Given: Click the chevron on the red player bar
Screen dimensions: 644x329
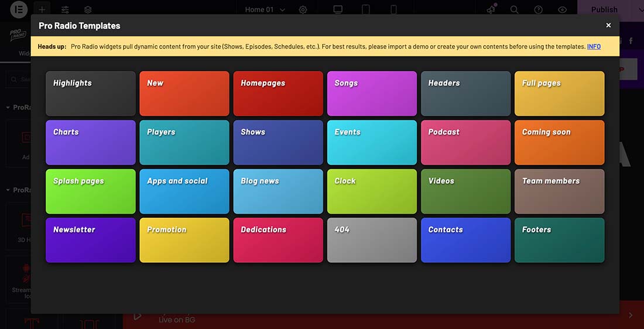Looking at the screenshot, I should (x=631, y=316).
